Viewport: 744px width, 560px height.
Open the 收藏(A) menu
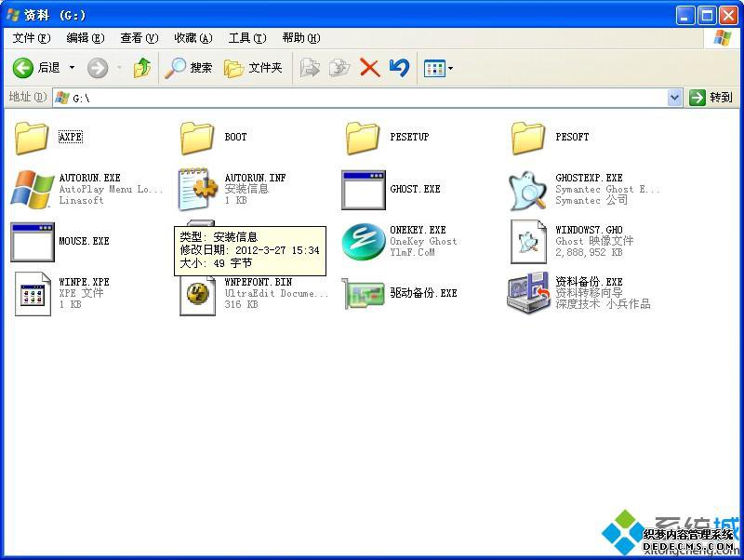tap(193, 38)
